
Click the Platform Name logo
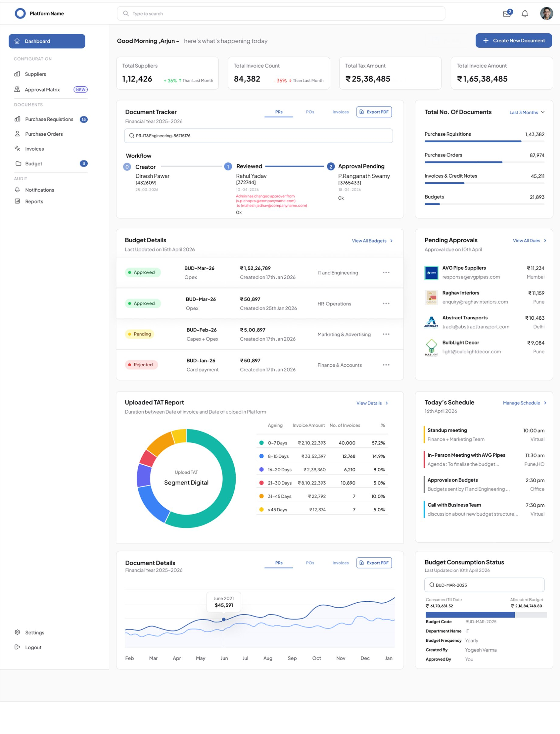tap(20, 13)
